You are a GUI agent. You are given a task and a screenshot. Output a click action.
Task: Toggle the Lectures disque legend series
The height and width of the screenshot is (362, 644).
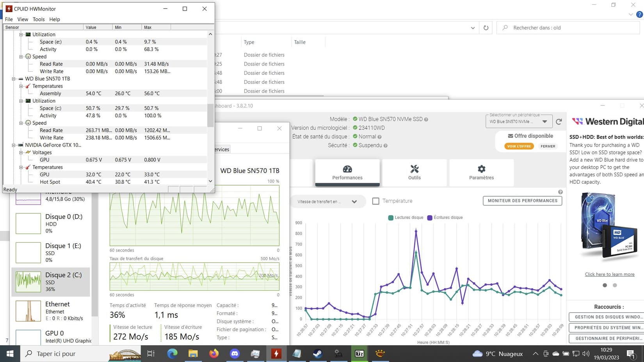tap(406, 218)
